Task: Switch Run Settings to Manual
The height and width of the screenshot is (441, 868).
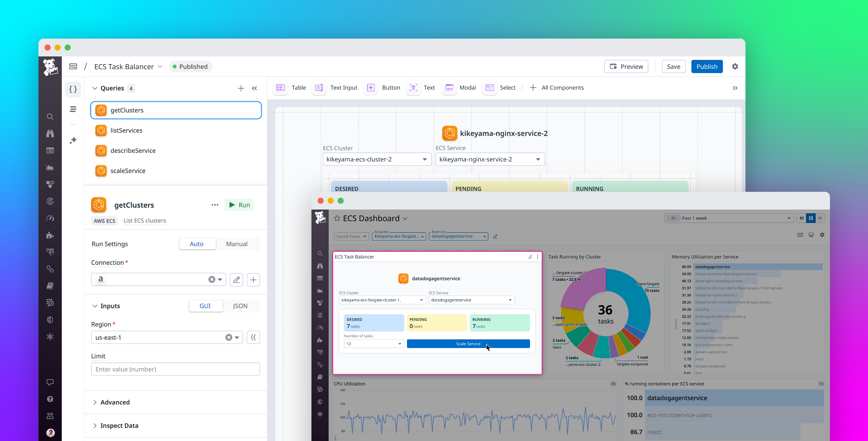Action: coord(237,244)
